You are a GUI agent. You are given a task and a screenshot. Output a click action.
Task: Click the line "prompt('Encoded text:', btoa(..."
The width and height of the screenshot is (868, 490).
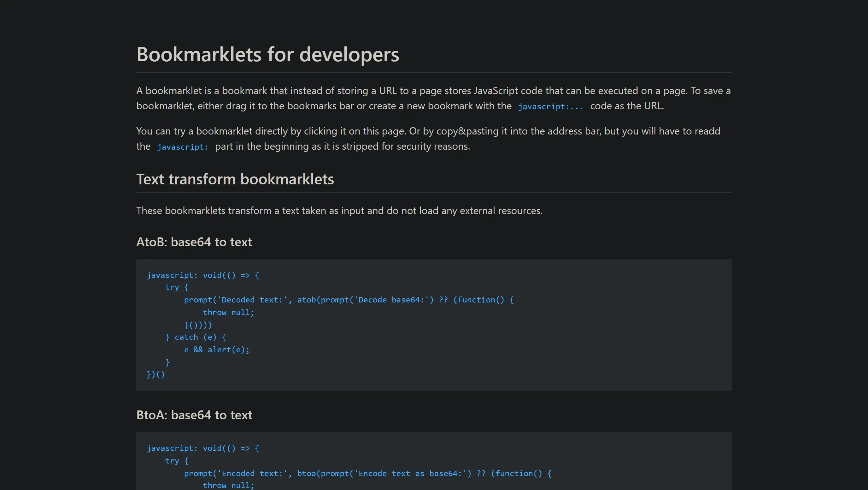(368, 474)
